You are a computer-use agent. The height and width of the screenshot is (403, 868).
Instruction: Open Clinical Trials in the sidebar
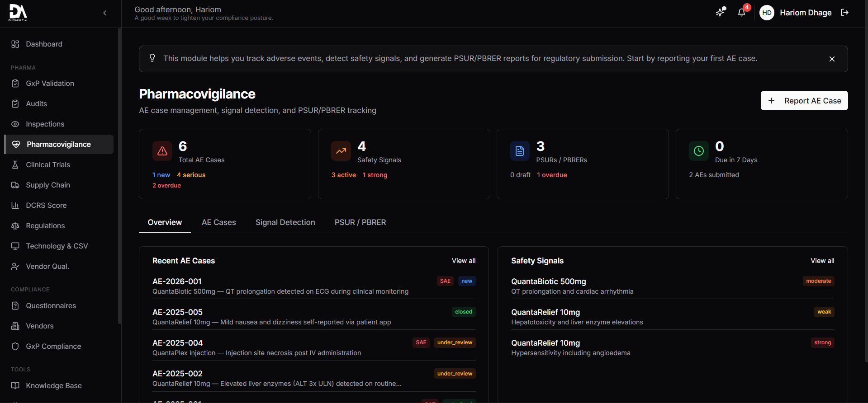click(x=48, y=165)
